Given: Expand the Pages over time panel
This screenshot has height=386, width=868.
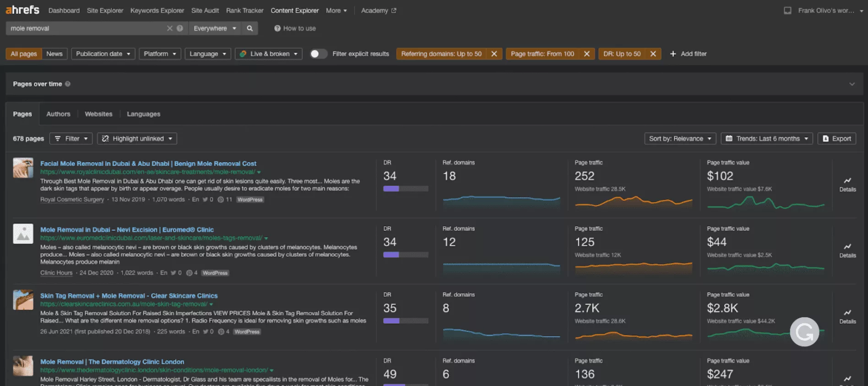Looking at the screenshot, I should point(852,84).
